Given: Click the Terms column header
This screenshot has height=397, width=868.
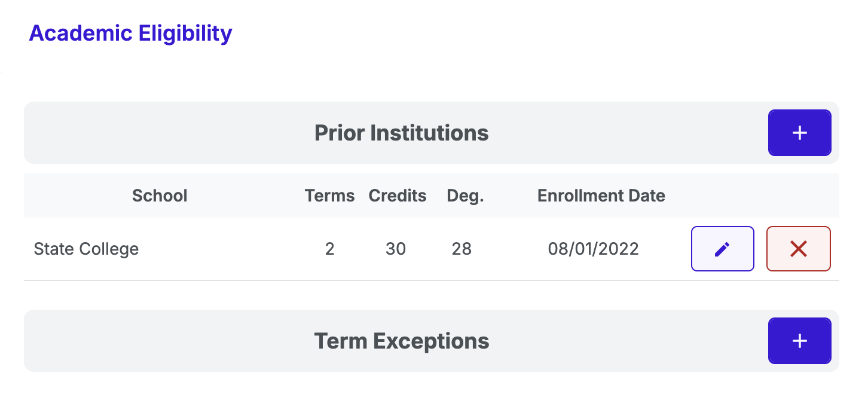Looking at the screenshot, I should [x=329, y=196].
